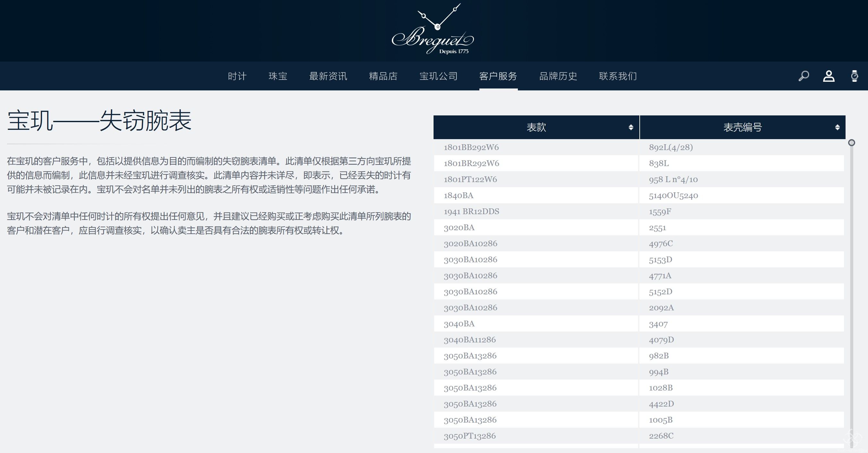Select the cell 4422D

point(742,404)
